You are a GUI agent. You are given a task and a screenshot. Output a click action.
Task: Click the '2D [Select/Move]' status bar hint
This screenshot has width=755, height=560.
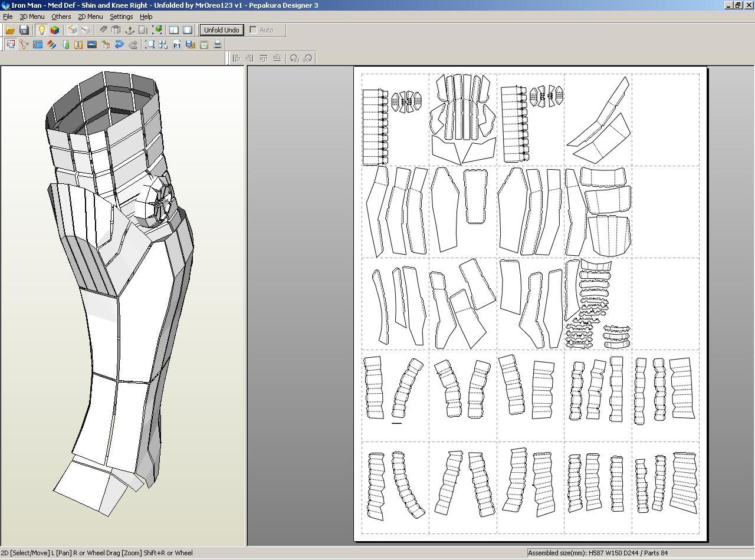[97, 553]
